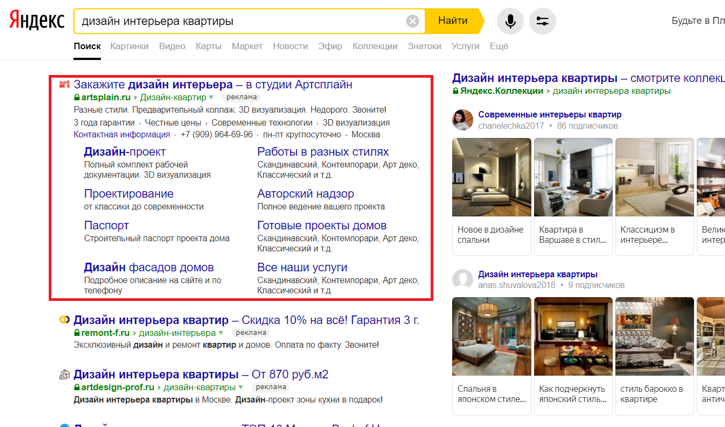The width and height of the screenshot is (725, 427).
Task: Open the Ещё menu tab
Action: [x=499, y=46]
